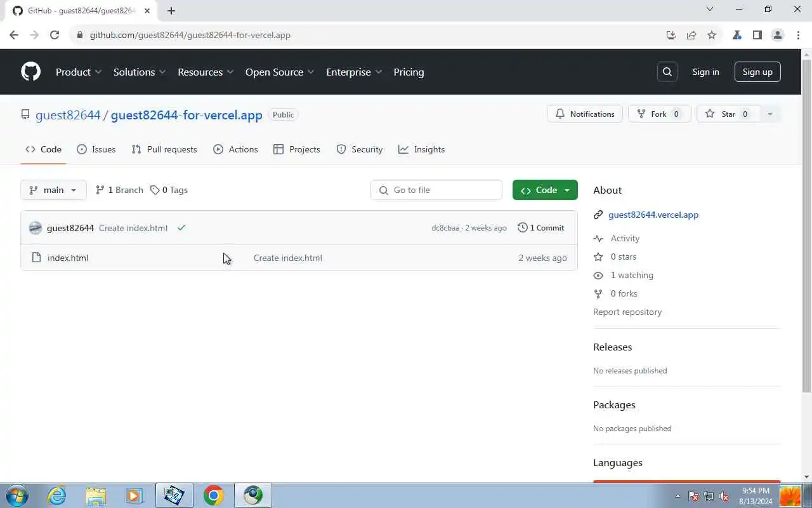This screenshot has width=812, height=508.
Task: Expand the Enterprise menu
Action: pyautogui.click(x=354, y=72)
